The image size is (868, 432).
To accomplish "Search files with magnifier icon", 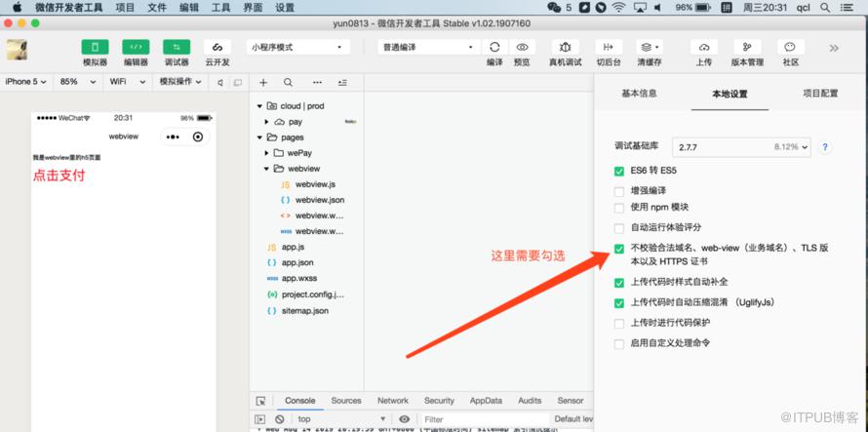I will [288, 83].
